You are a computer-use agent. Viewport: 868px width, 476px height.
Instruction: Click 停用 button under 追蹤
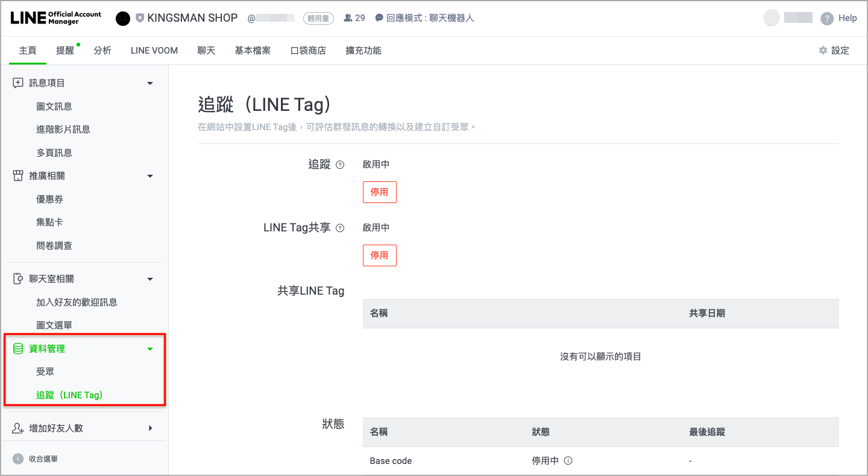(380, 192)
